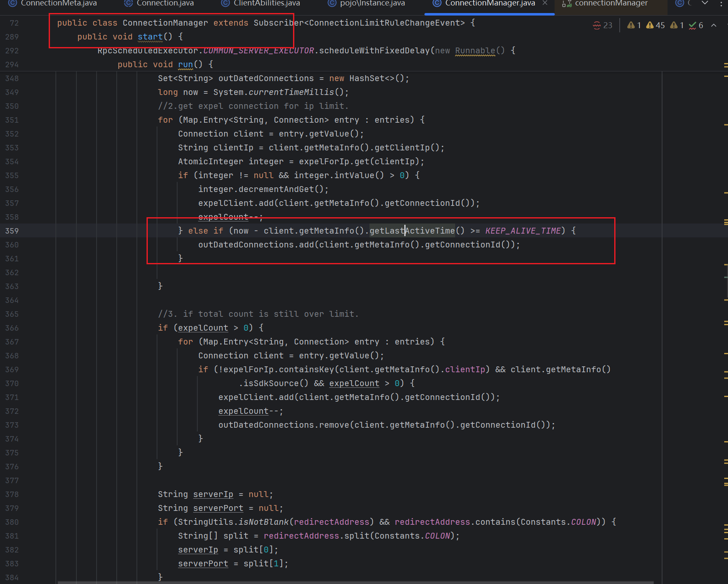This screenshot has width=728, height=584.
Task: Open the Connection.java editor tab
Action: tap(165, 3)
